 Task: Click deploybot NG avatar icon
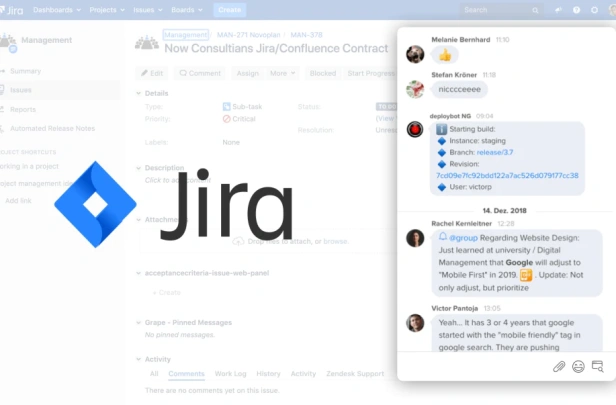(x=415, y=129)
